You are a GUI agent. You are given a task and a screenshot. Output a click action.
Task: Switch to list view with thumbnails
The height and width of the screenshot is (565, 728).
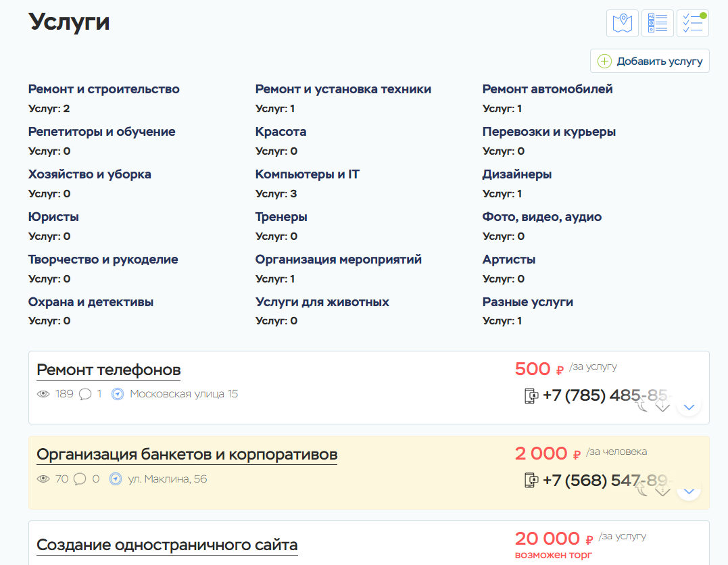(658, 23)
